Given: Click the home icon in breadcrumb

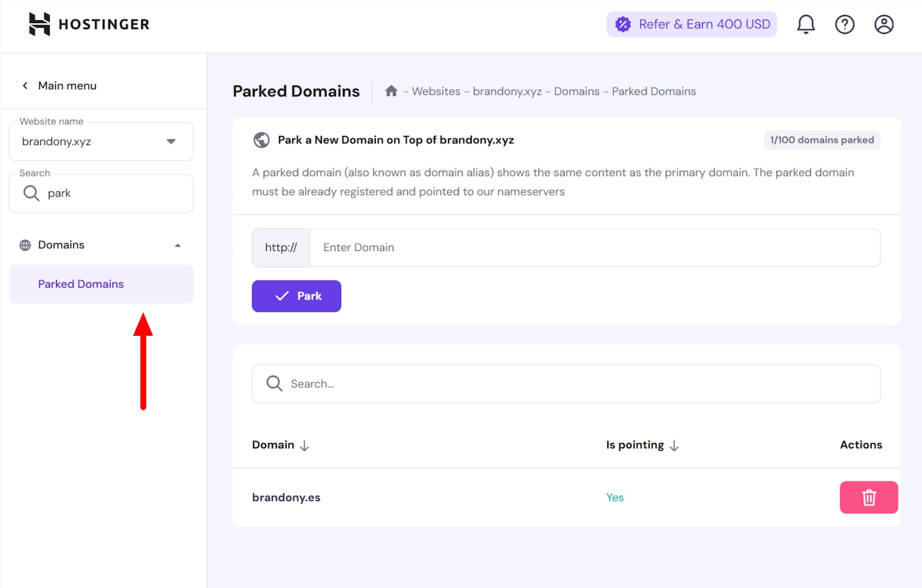Looking at the screenshot, I should point(391,91).
